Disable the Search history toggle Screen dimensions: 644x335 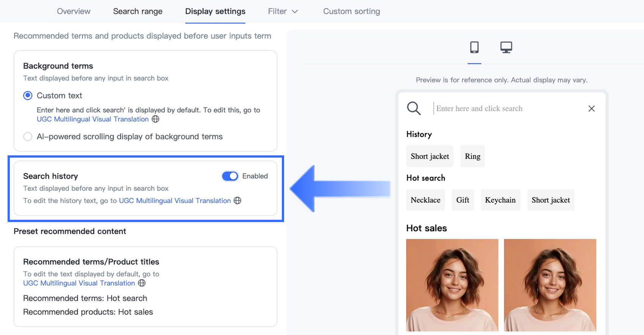(x=230, y=176)
